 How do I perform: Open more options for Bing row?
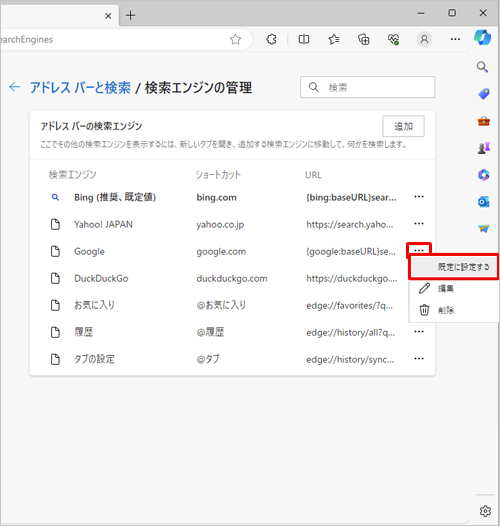click(419, 197)
